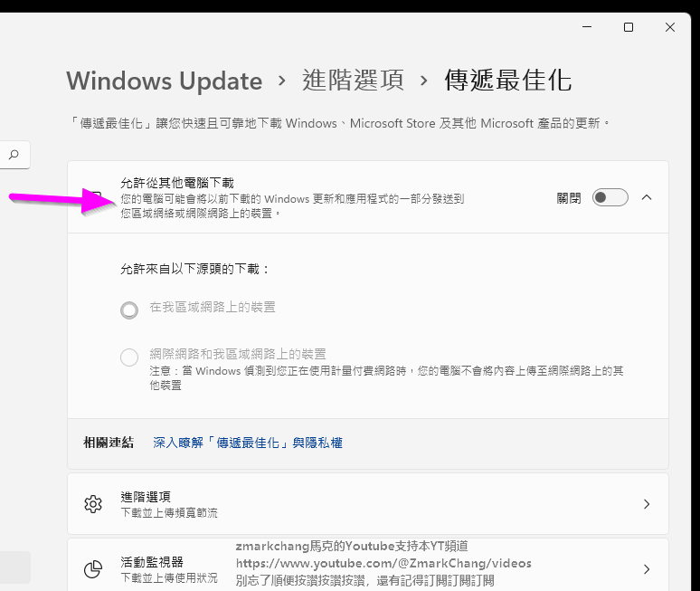
Task: Open 深入瞭解「傳遞最佳化」與隱私權 link
Action: [x=248, y=443]
